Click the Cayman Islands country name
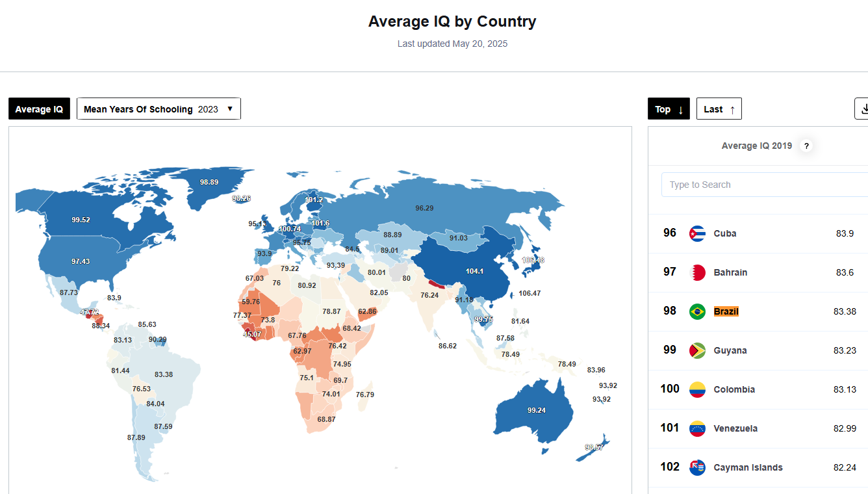Image resolution: width=868 pixels, height=494 pixels. tap(748, 467)
